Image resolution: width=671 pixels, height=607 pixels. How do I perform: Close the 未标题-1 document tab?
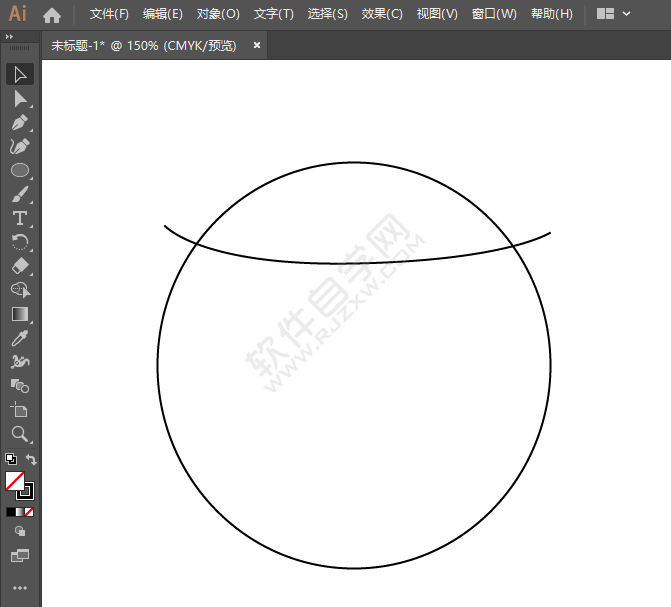pyautogui.click(x=257, y=46)
